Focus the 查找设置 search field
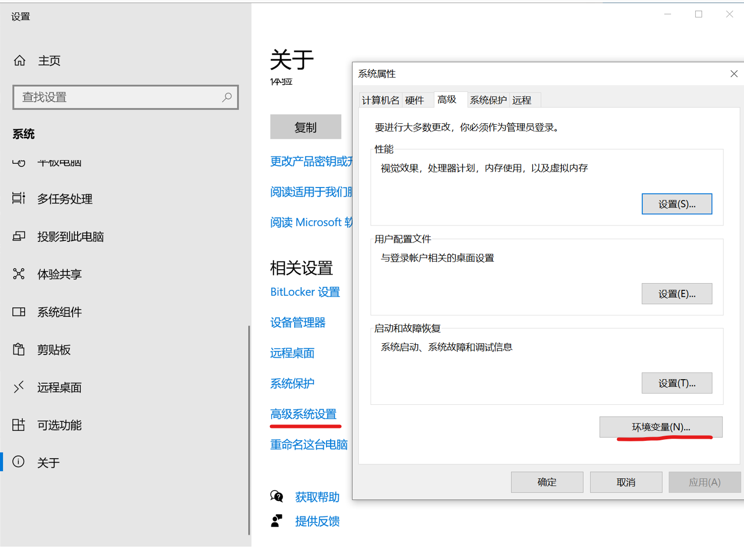 [125, 97]
